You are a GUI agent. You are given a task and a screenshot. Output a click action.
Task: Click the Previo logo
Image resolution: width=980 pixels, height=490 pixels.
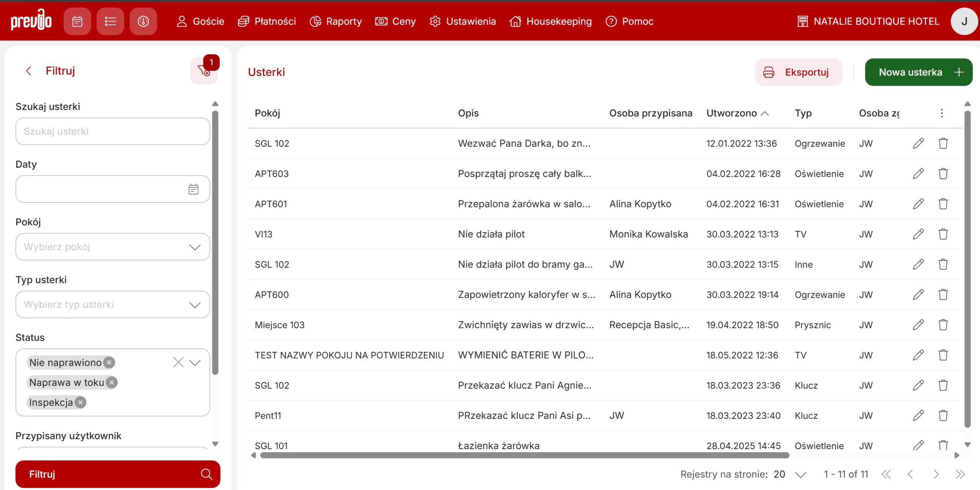[x=31, y=20]
